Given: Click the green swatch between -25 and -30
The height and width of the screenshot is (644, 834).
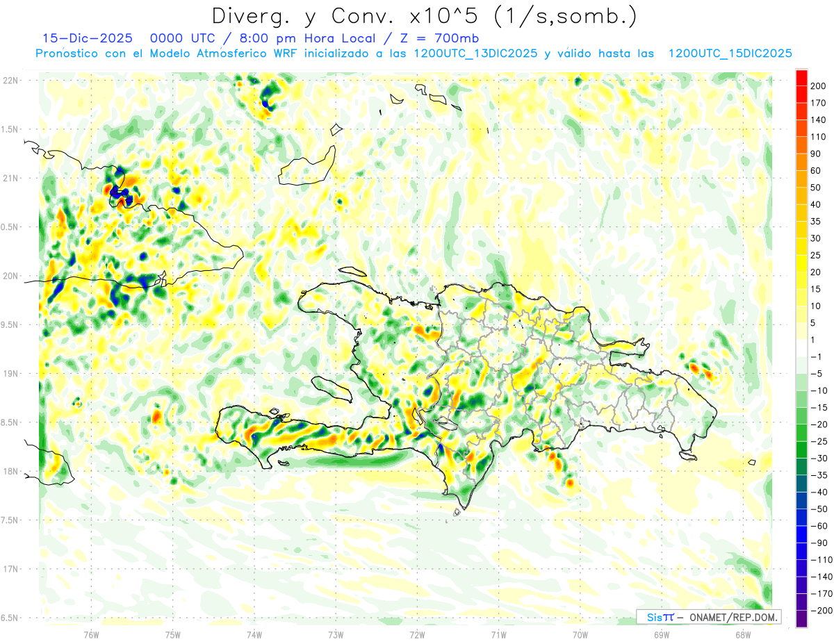Looking at the screenshot, I should pos(801,449).
